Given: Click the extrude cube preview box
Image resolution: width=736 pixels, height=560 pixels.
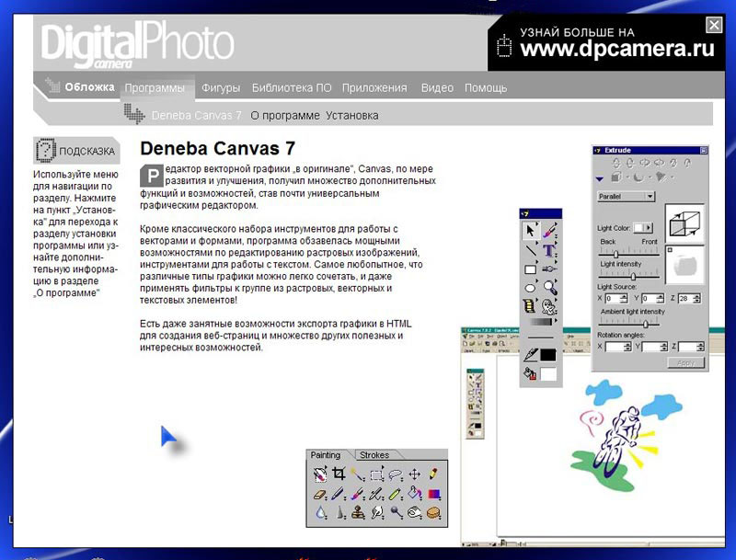Looking at the screenshot, I should 684,223.
